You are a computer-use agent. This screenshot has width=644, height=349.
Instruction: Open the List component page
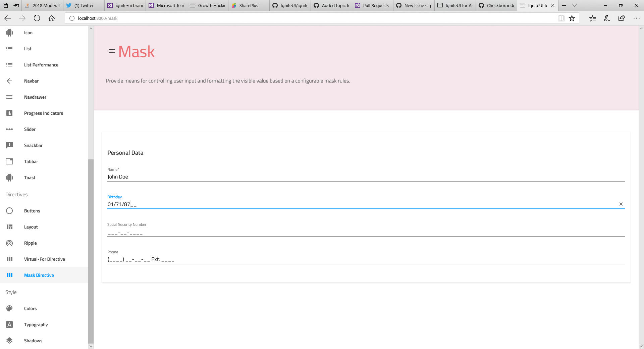44,49
